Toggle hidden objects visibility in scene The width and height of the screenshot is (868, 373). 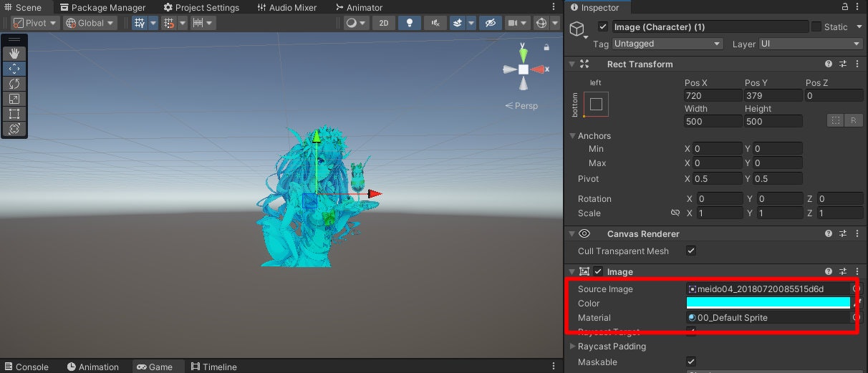click(x=491, y=23)
